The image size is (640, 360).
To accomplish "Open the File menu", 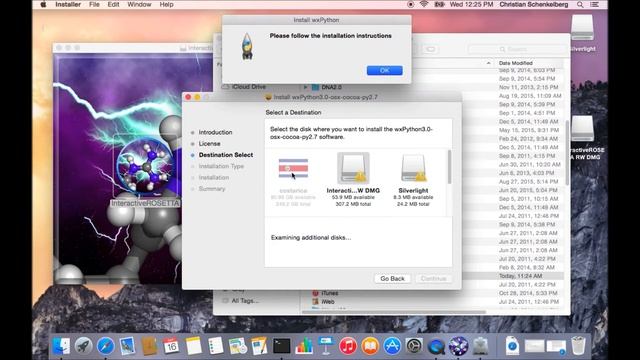I will pos(94,4).
